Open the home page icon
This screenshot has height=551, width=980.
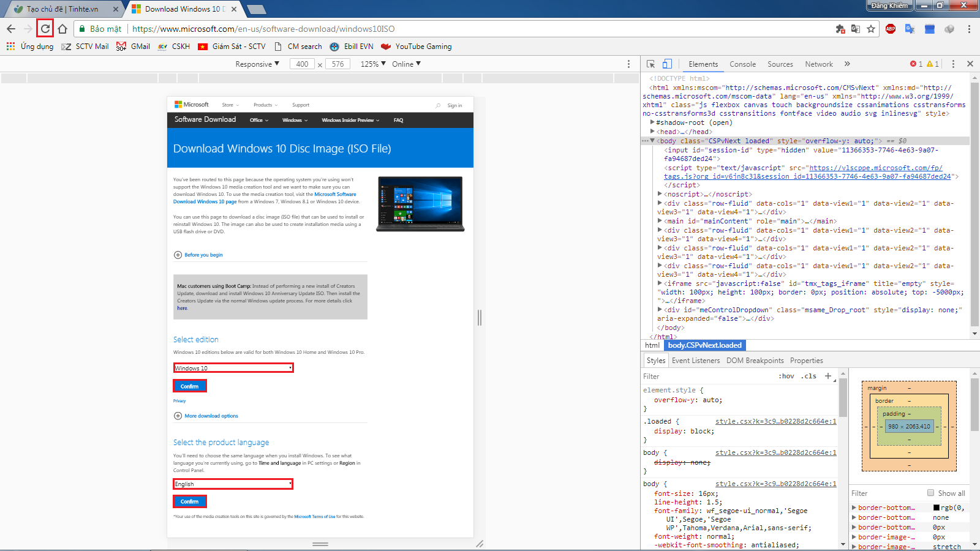pyautogui.click(x=62, y=29)
